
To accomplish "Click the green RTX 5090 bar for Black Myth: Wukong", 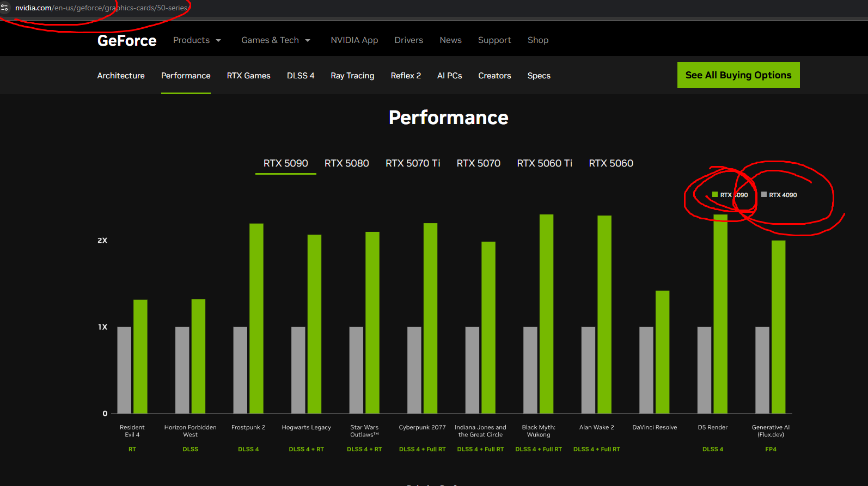I will pyautogui.click(x=547, y=314).
